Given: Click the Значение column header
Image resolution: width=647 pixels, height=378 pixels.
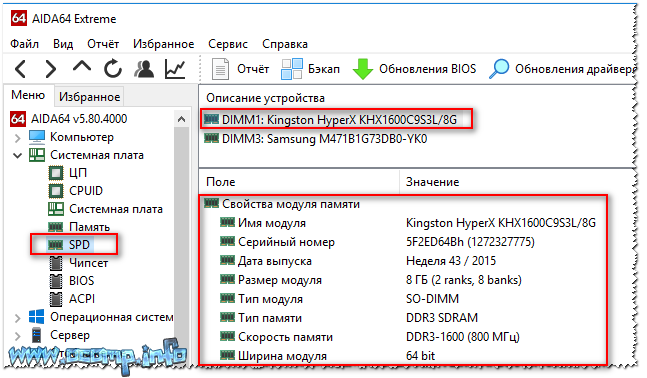Looking at the screenshot, I should pyautogui.click(x=432, y=182).
